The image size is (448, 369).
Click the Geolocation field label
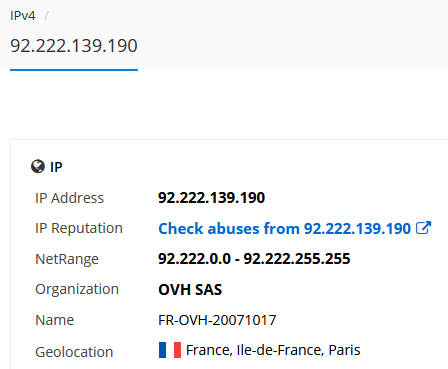coord(74,352)
